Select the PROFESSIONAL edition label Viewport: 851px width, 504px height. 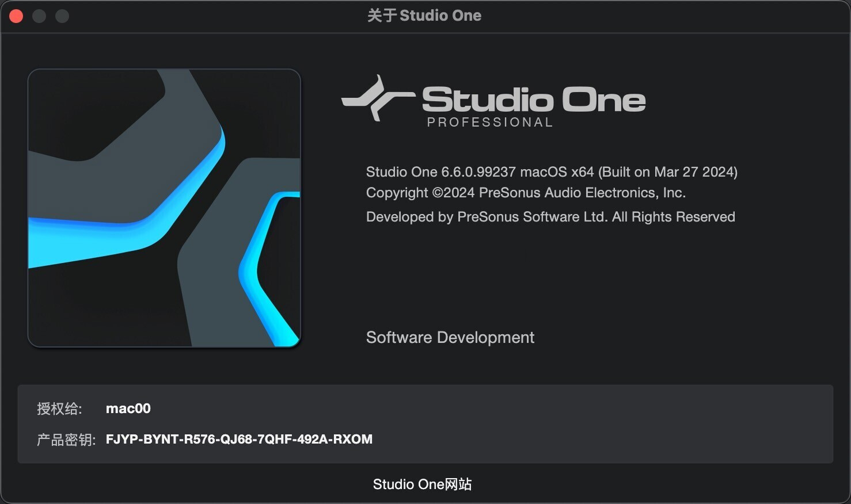490,122
